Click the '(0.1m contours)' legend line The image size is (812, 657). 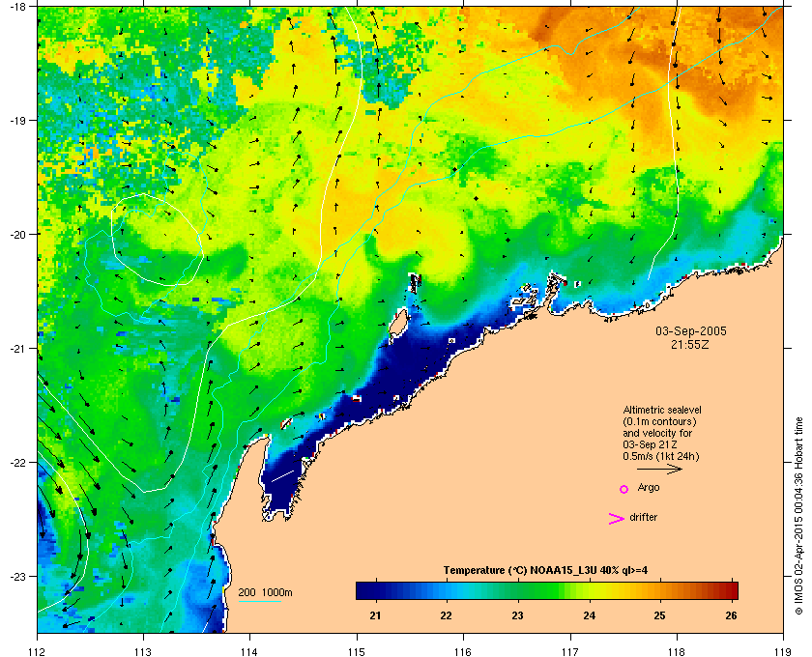tap(659, 421)
